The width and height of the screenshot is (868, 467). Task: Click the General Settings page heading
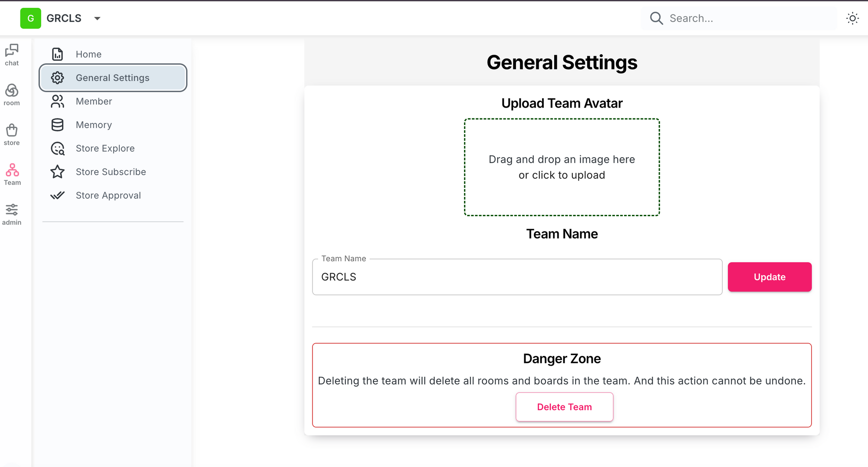tap(562, 62)
